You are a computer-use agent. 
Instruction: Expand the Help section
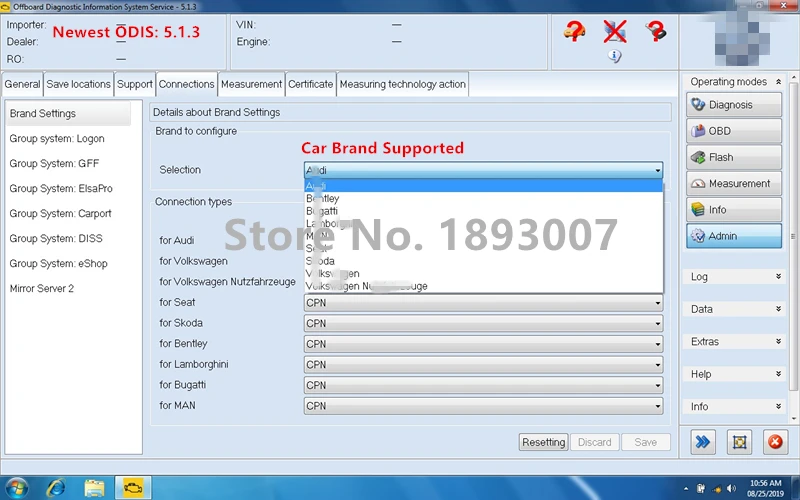click(x=778, y=374)
